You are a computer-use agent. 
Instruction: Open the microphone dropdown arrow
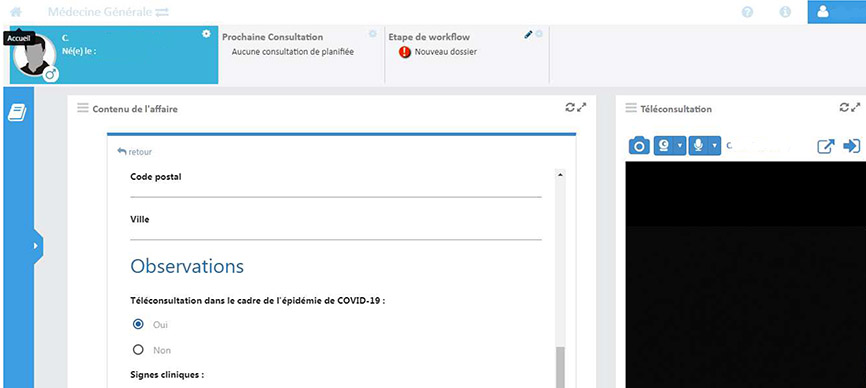(x=715, y=146)
